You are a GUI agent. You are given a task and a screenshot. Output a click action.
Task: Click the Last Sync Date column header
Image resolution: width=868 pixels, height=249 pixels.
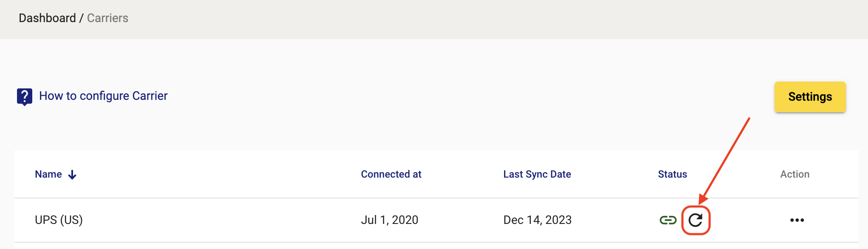tap(537, 174)
